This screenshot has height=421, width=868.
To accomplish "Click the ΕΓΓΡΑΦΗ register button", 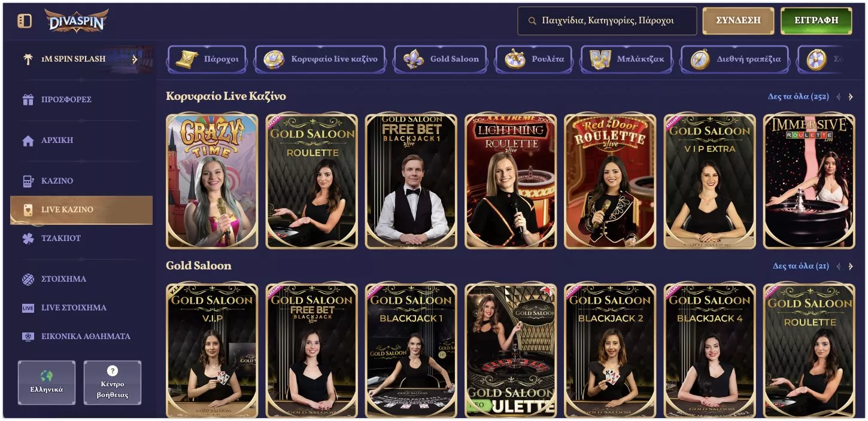I will point(816,20).
